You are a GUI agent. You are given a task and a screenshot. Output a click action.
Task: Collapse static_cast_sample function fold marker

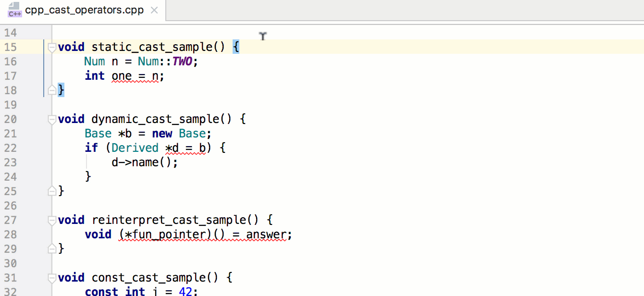52,47
